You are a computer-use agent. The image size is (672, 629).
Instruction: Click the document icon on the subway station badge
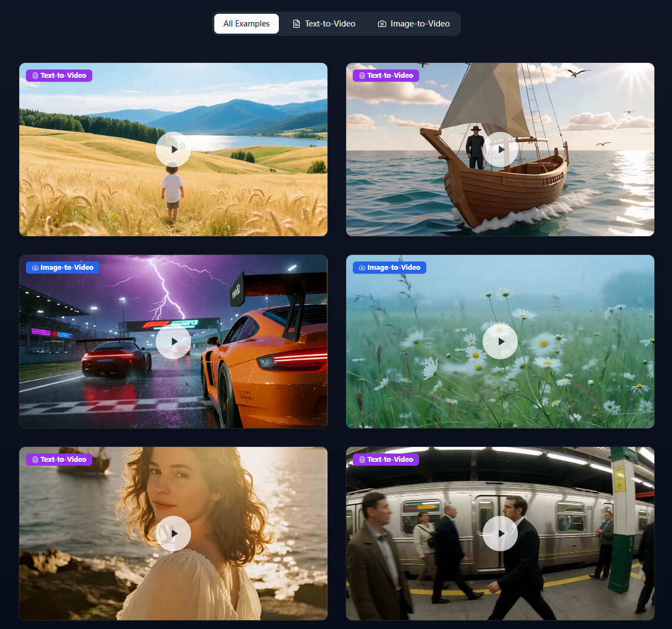(362, 459)
